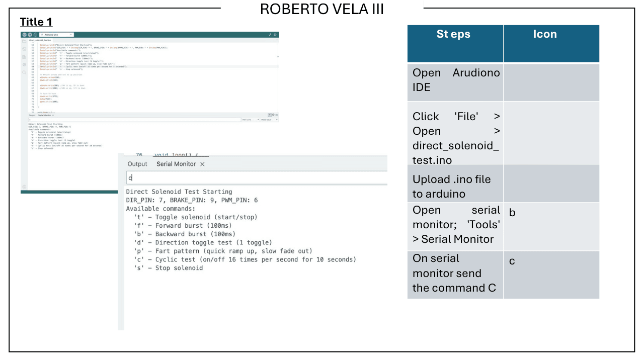
Task: Click the 'b' Icon column cell
Action: coord(551,227)
